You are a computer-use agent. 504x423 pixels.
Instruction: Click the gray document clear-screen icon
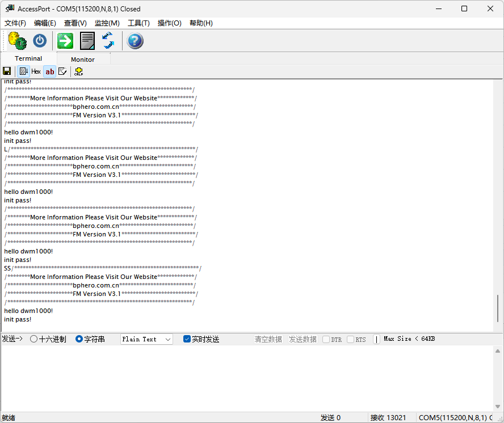coord(87,41)
